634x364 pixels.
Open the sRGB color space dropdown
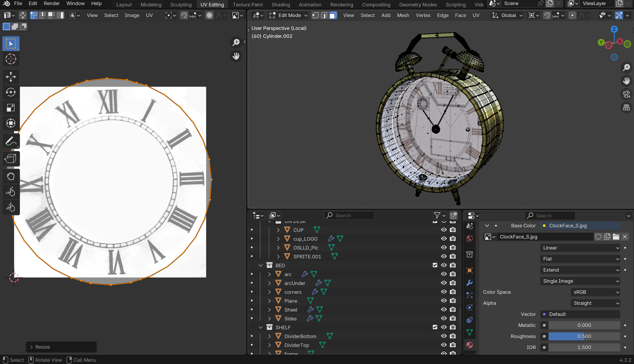(595, 292)
